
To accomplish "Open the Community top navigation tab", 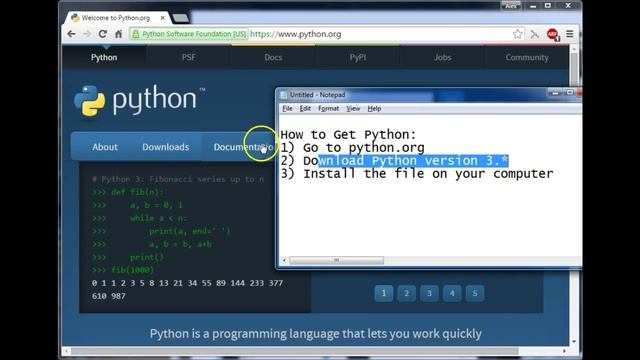I will click(527, 58).
